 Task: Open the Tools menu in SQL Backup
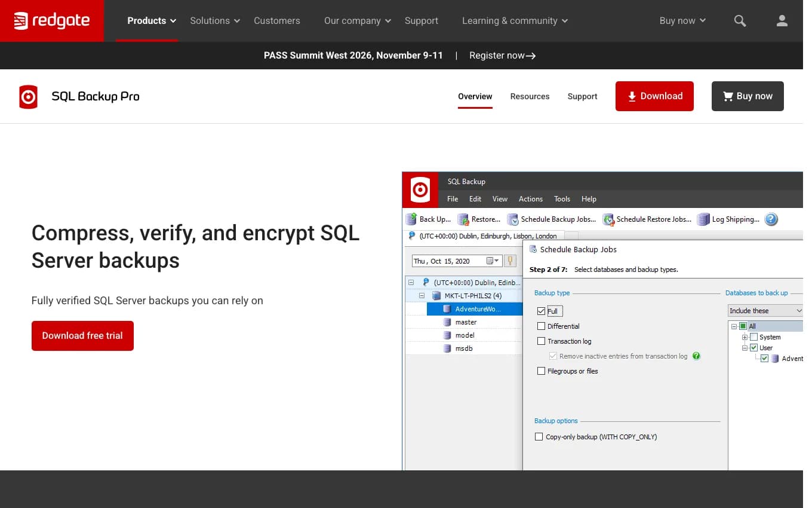click(x=562, y=199)
